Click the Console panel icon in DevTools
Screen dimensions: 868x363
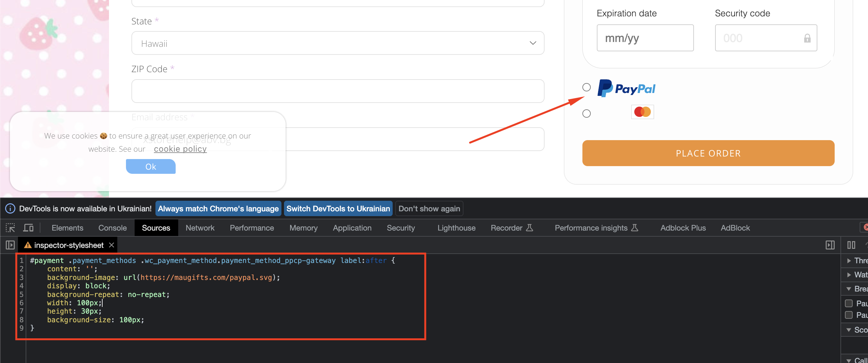tap(113, 228)
